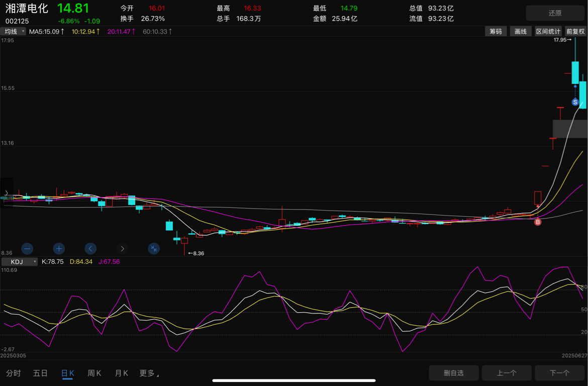Pan chart left with back arrow
The image size is (588, 386).
click(x=90, y=248)
